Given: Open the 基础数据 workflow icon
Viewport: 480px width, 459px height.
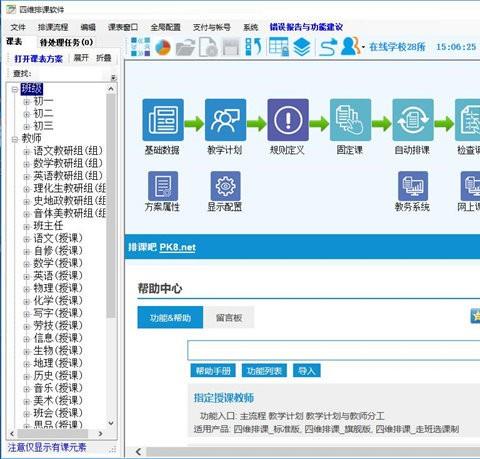Looking at the screenshot, I should tap(163, 120).
